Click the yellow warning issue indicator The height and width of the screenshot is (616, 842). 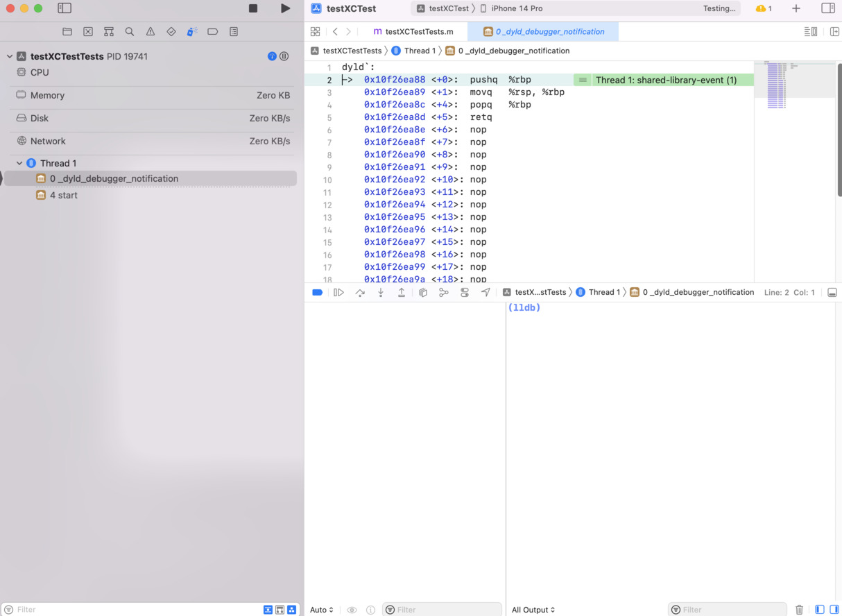click(x=764, y=8)
